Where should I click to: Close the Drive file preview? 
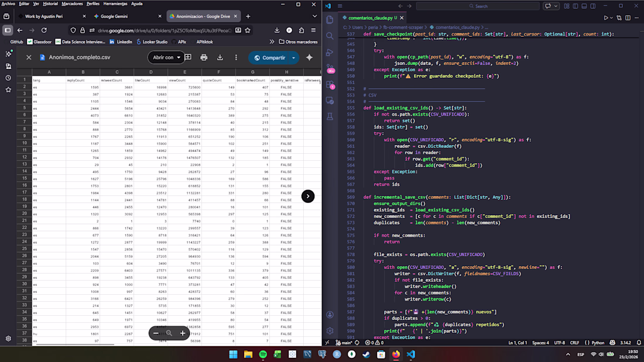pos(29,57)
